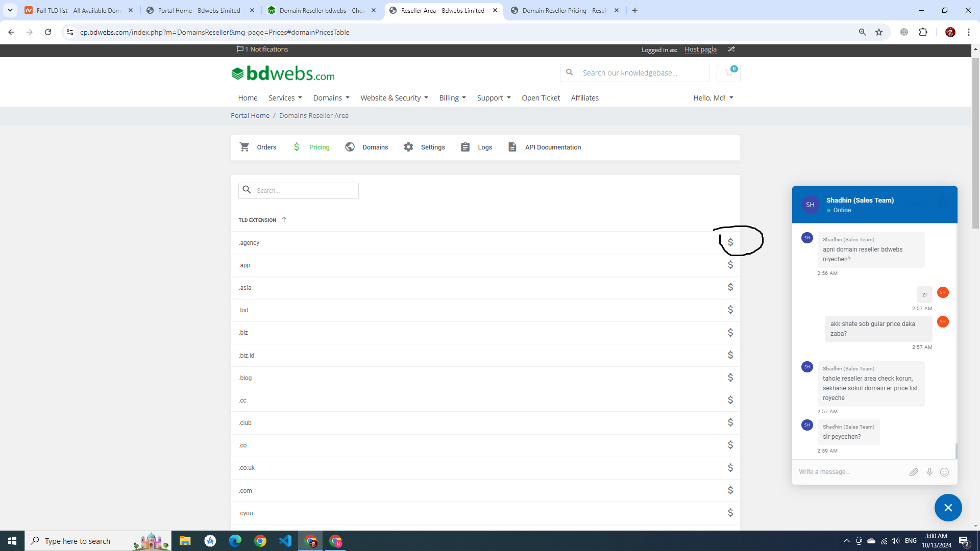Open pricing for .club extension
Screen dimensions: 980x551
pyautogui.click(x=730, y=422)
